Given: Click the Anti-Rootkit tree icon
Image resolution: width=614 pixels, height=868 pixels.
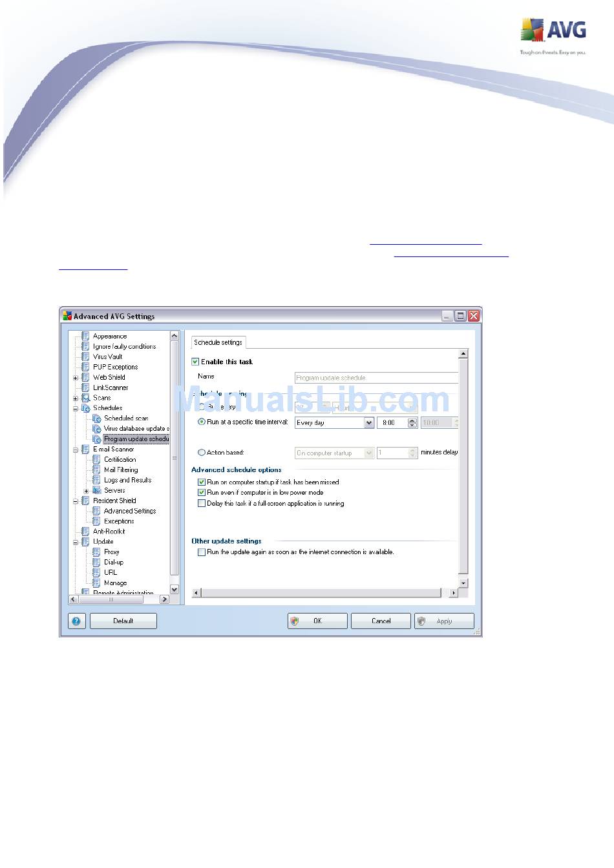Looking at the screenshot, I should 85,532.
